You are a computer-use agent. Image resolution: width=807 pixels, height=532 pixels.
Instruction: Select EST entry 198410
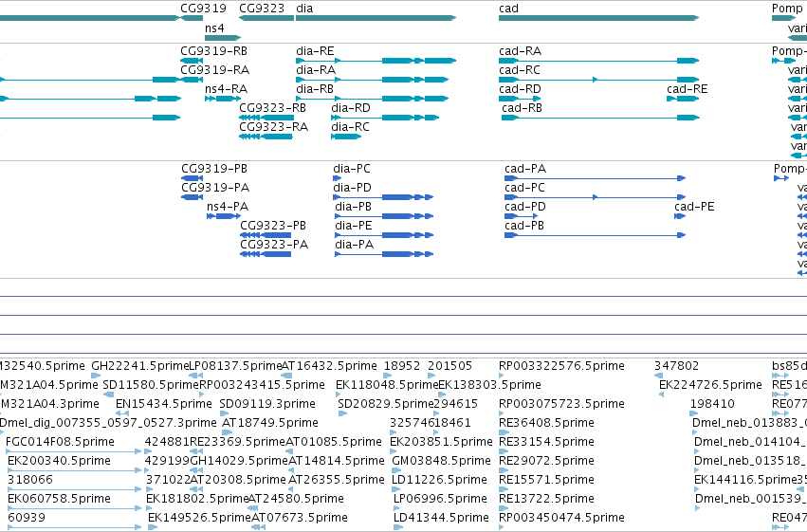coord(712,404)
